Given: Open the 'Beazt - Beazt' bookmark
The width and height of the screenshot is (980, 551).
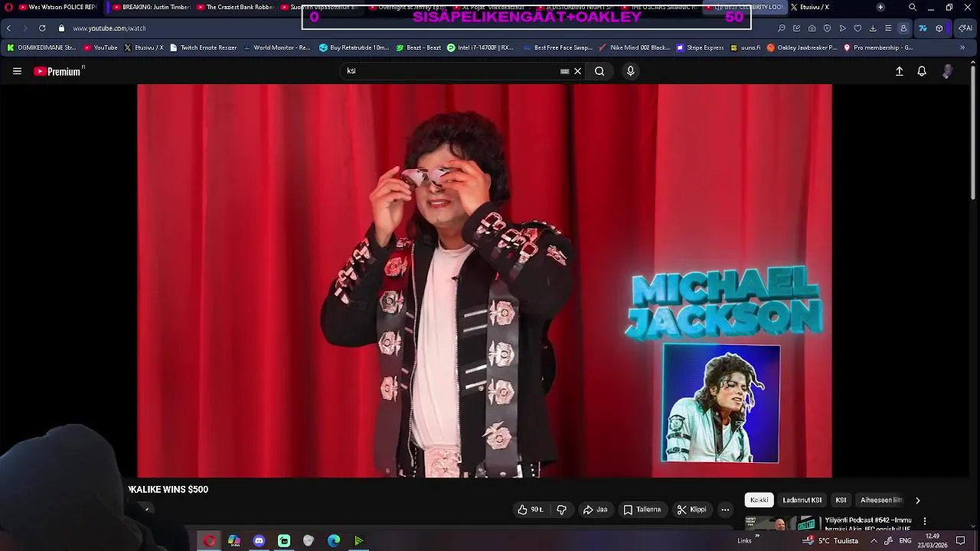Looking at the screenshot, I should [419, 47].
